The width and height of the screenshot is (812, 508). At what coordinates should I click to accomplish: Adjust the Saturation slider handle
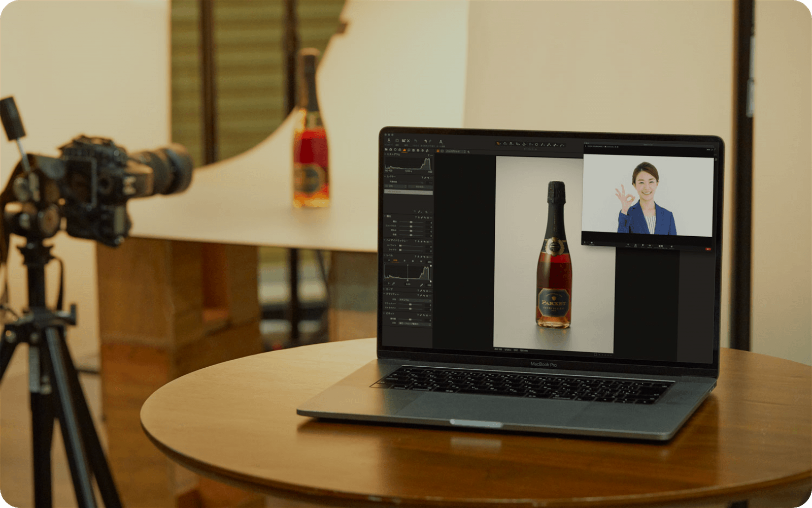pos(411,235)
